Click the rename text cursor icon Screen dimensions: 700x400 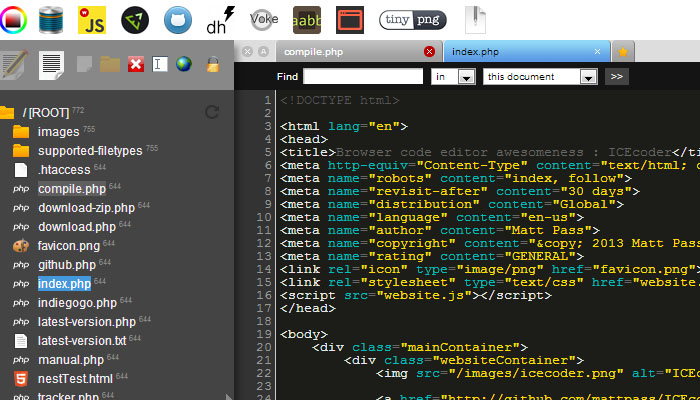click(x=159, y=65)
